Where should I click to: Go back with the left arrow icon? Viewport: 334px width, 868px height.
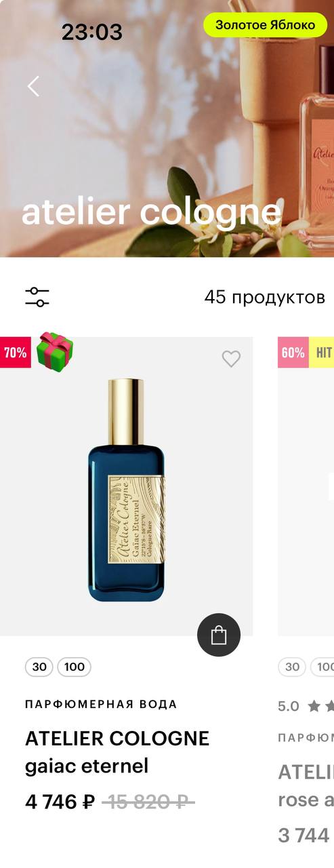tap(33, 86)
